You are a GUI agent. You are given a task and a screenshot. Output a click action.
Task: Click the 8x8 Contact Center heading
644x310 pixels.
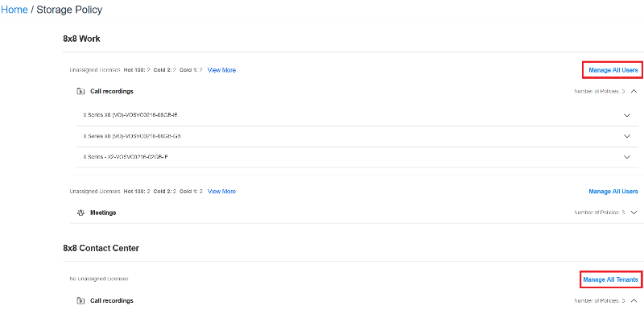(101, 248)
